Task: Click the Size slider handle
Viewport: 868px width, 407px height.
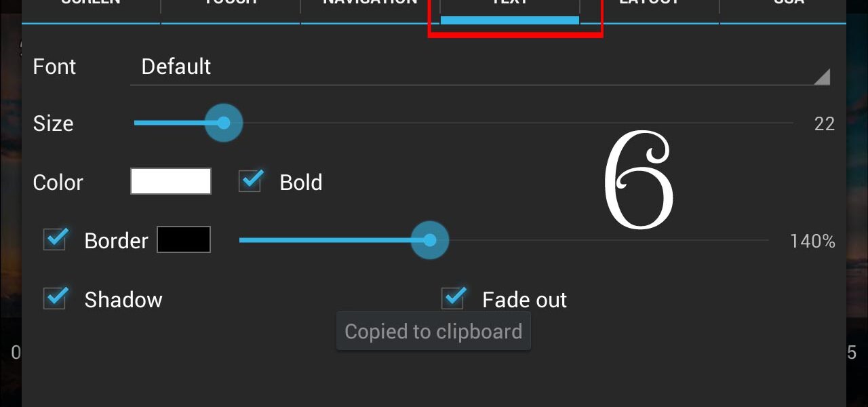Action: coord(224,123)
